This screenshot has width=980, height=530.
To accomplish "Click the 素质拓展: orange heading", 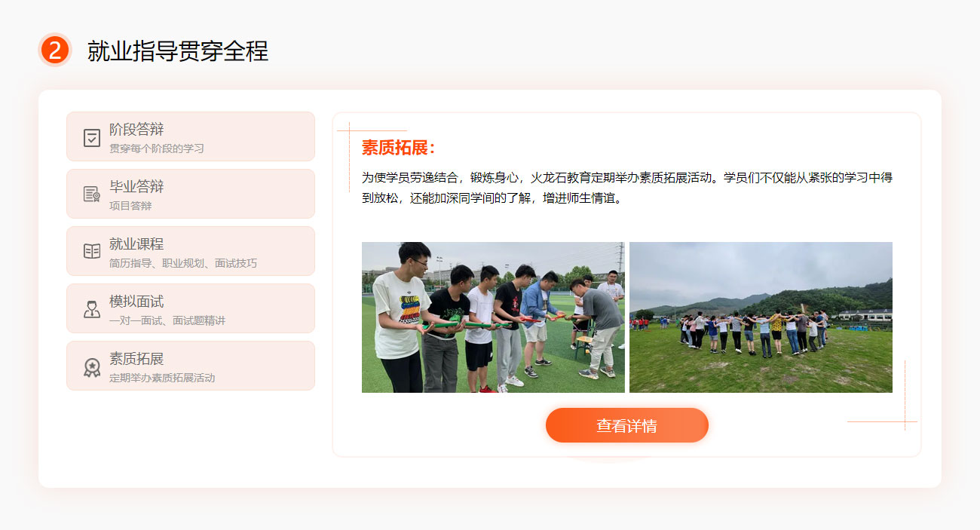I will pos(399,147).
